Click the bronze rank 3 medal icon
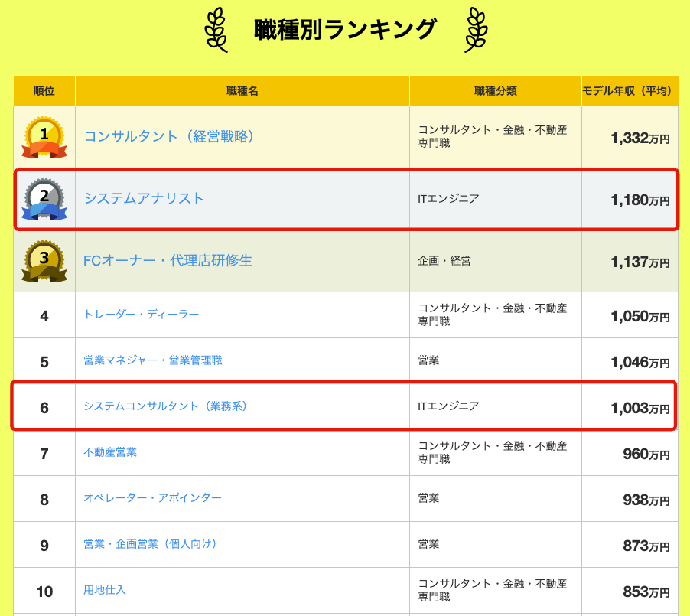The height and width of the screenshot is (616, 690). point(44,261)
